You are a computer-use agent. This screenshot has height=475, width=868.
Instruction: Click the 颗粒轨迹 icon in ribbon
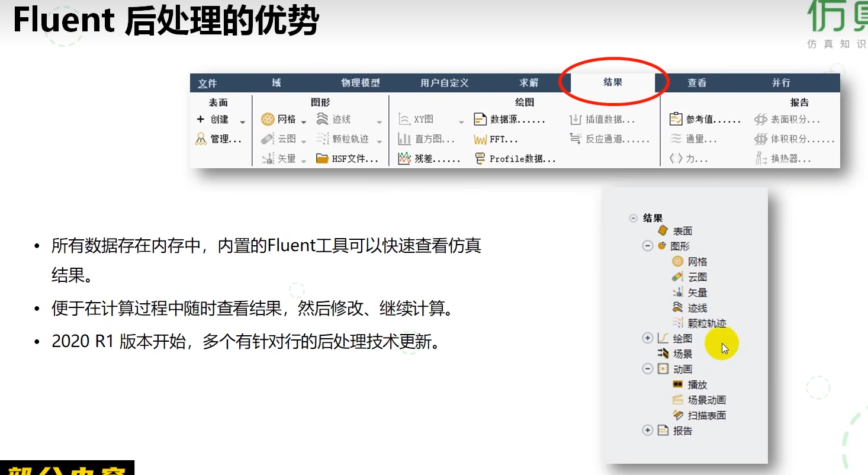coord(322,139)
